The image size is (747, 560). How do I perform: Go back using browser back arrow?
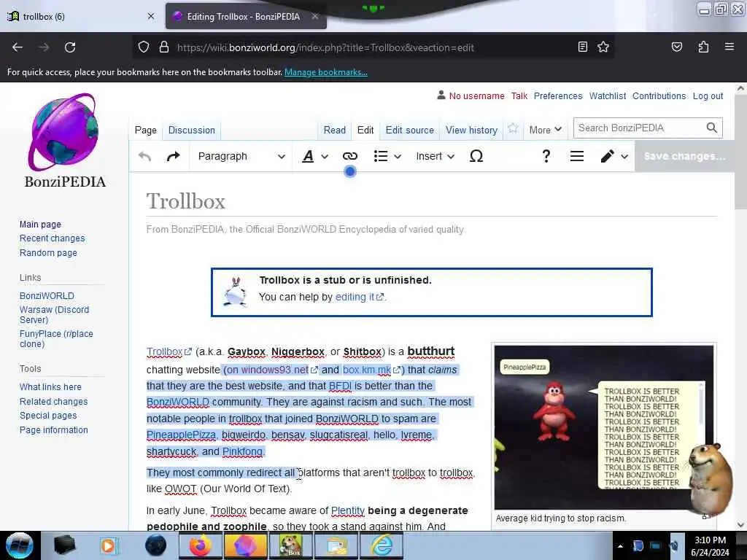click(x=18, y=47)
